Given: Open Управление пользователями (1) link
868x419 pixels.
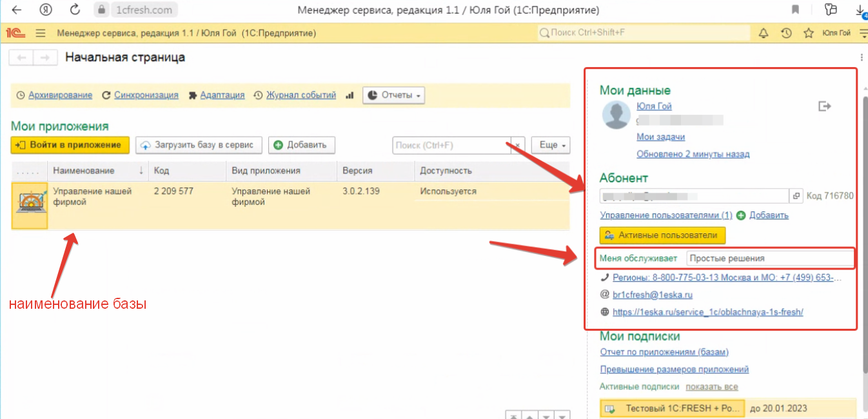Looking at the screenshot, I should [666, 215].
